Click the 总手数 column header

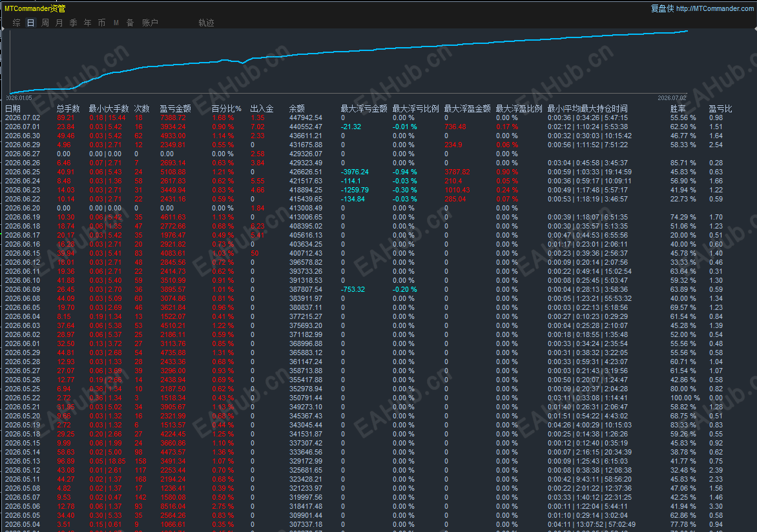click(68, 108)
